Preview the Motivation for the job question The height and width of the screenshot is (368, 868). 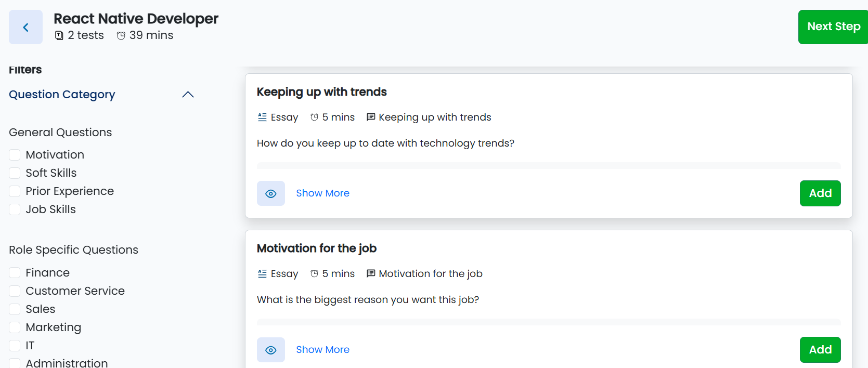point(271,350)
